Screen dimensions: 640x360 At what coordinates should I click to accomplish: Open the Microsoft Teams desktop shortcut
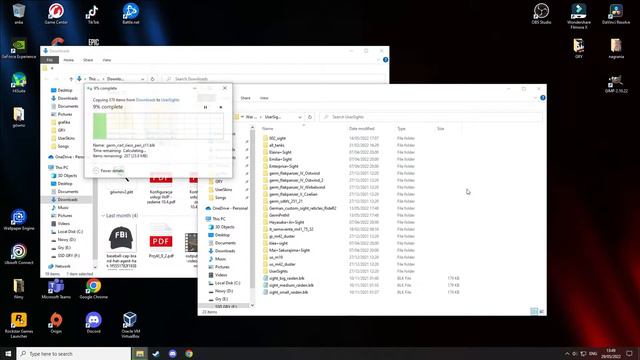[56, 289]
